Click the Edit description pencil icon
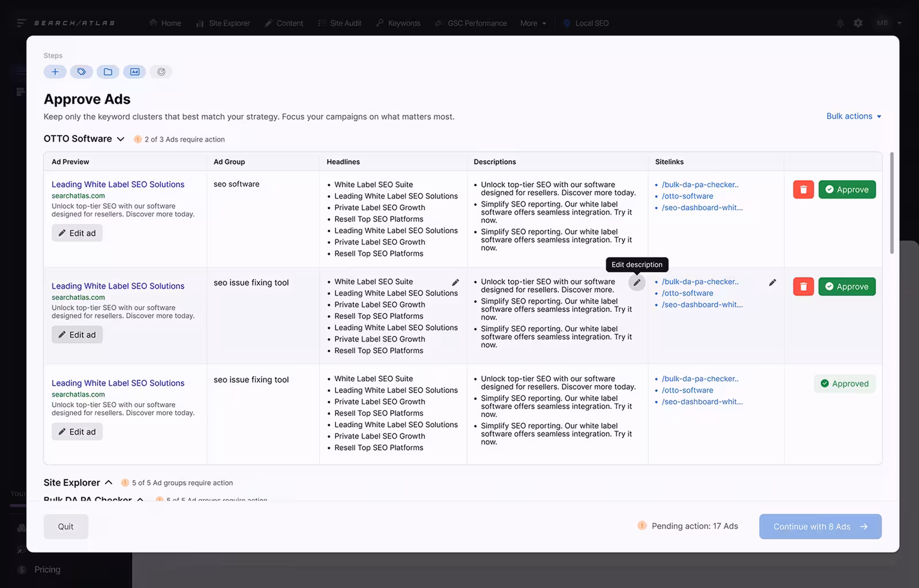 click(x=636, y=283)
